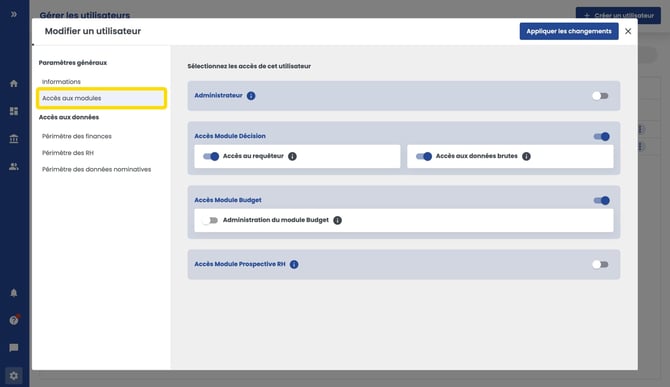670x387 pixels.
Task: Open the Informations section
Action: click(61, 82)
